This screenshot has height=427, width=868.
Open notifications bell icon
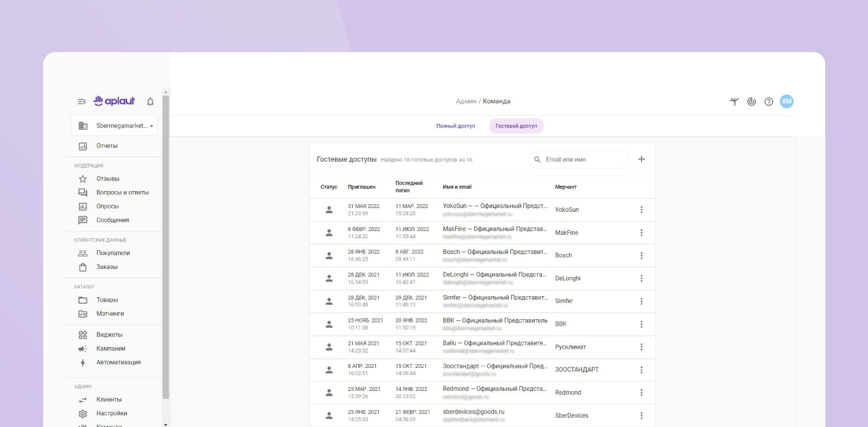coord(150,101)
